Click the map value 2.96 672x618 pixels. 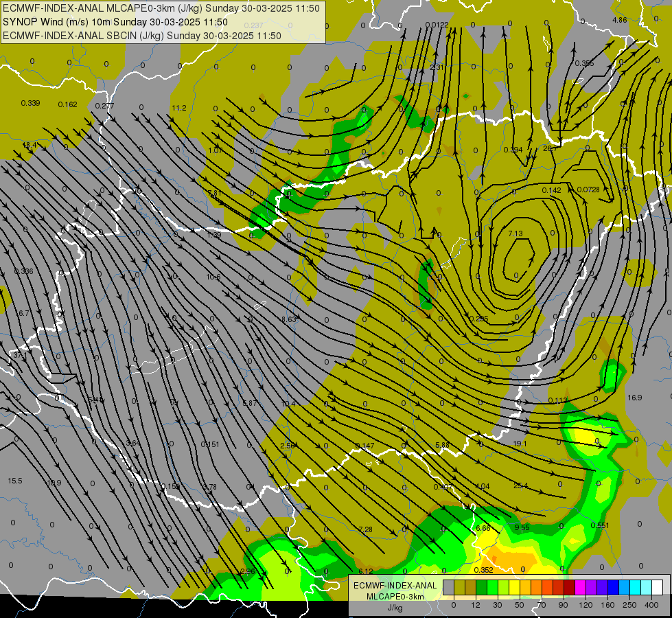tap(248, 571)
